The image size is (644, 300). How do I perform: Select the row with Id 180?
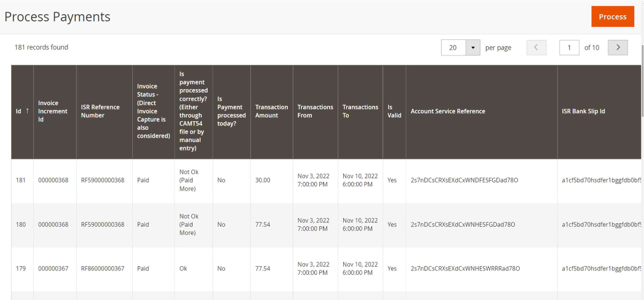pos(21,225)
